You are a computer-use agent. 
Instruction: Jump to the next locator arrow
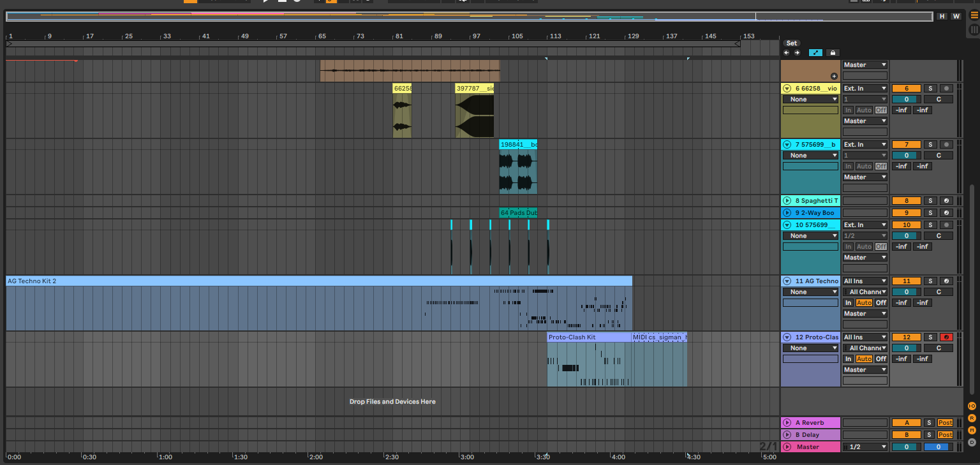(x=797, y=52)
